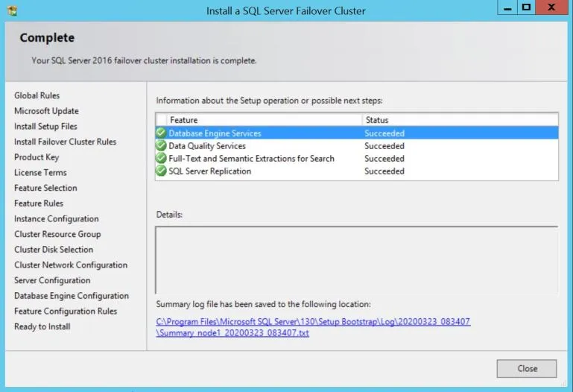The image size is (573, 392).
Task: Click Succeeded status for Data Quality Services
Action: 384,146
